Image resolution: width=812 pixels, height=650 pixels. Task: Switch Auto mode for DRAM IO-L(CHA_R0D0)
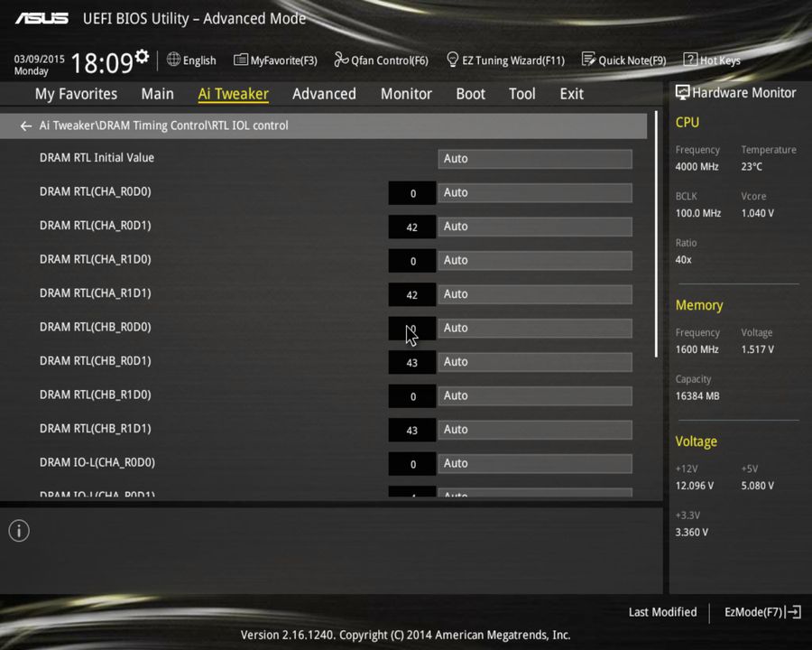534,463
